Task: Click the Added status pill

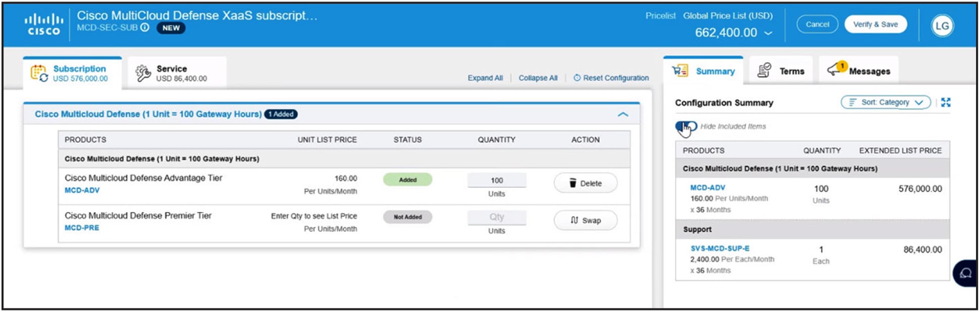Action: click(407, 180)
